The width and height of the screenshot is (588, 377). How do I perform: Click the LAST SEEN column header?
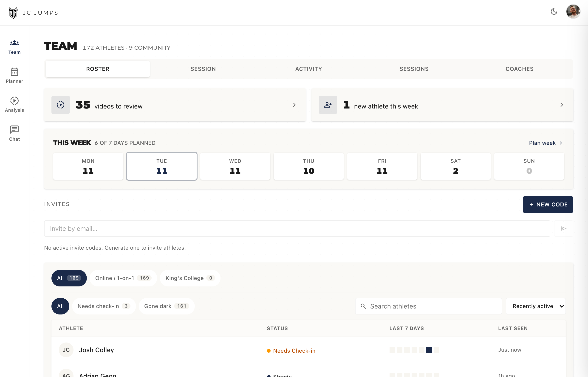513,328
